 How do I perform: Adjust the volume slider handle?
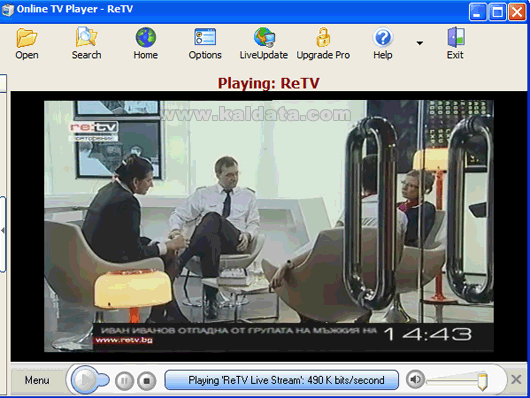pos(482,381)
